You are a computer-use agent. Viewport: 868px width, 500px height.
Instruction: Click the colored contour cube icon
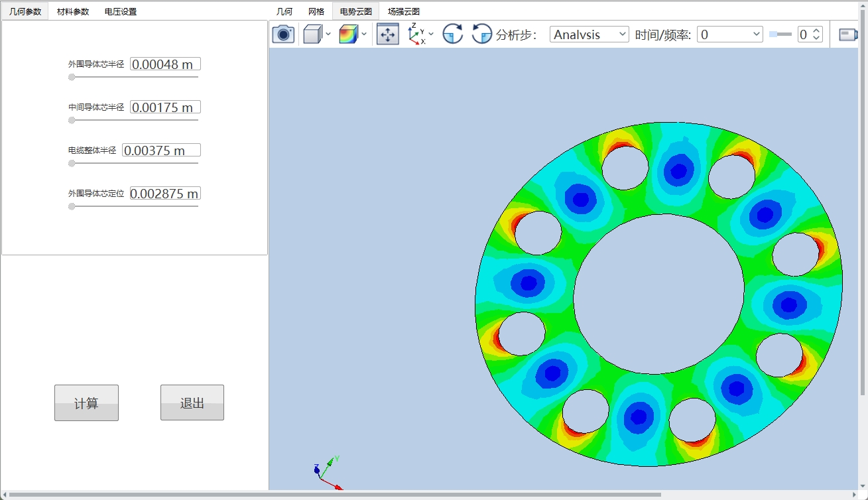pos(348,34)
